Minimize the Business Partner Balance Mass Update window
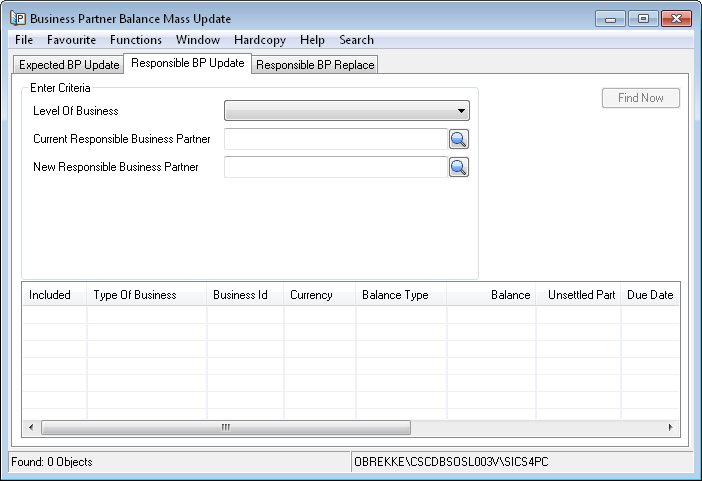 point(610,19)
